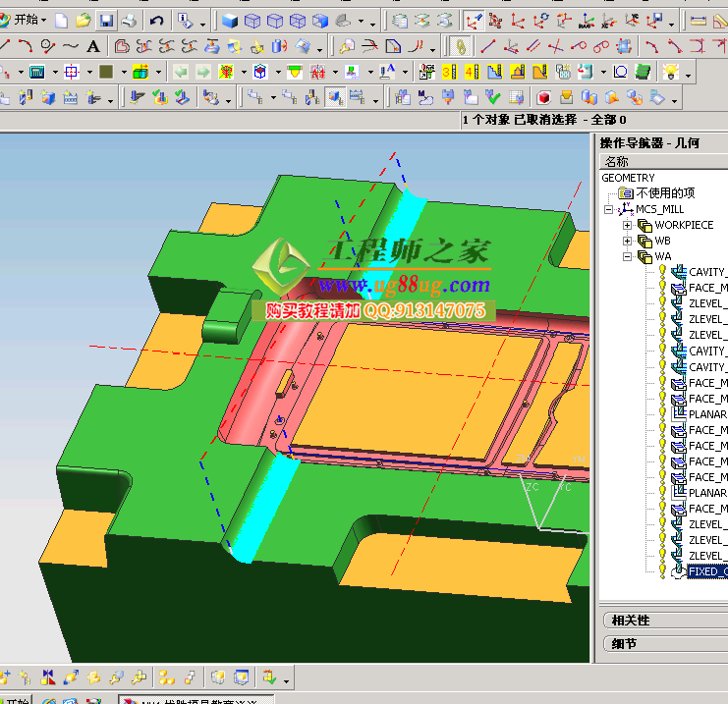
Task: Click the Undo arrow icon
Action: click(x=156, y=21)
